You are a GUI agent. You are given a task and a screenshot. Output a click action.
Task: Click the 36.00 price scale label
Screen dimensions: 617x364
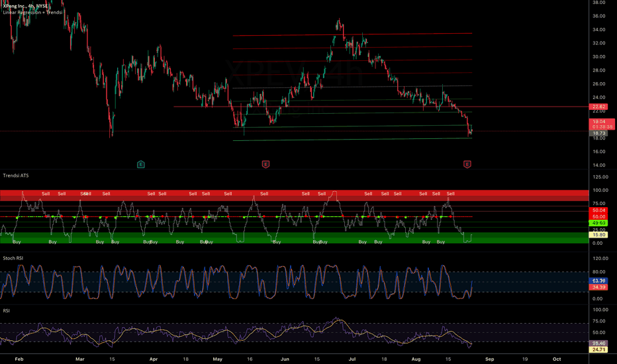pos(599,16)
